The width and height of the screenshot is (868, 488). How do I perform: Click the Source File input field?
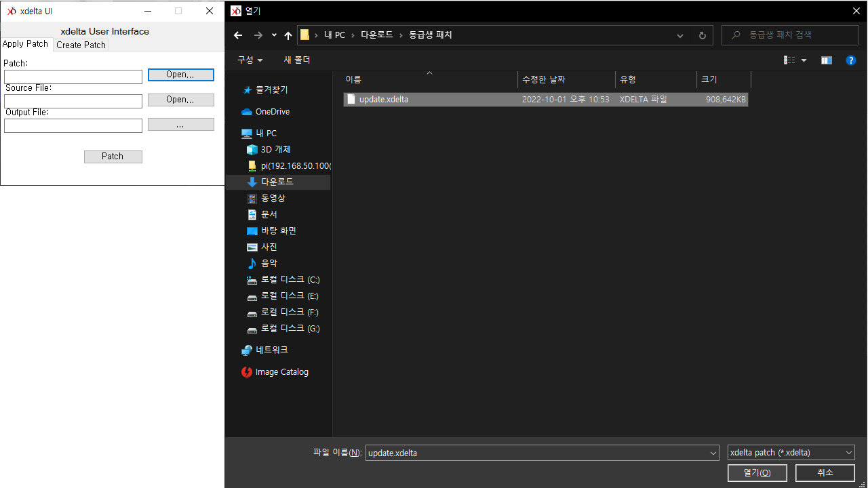pos(73,101)
